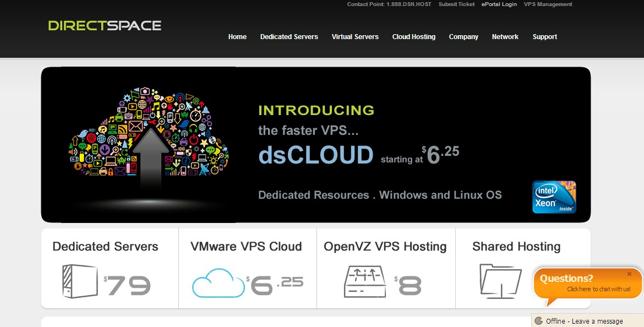644x327 pixels.
Task: Click the VMware VPS Cloud cloud icon
Action: (x=218, y=282)
